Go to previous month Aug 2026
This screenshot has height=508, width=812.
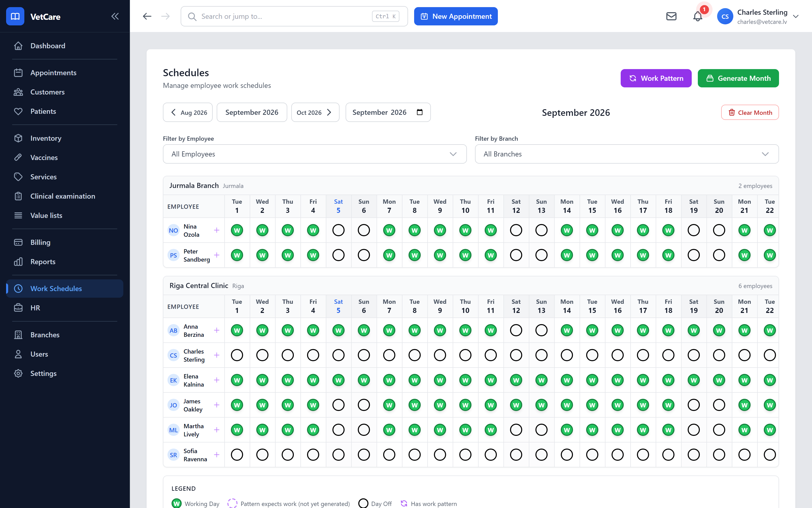(x=188, y=112)
